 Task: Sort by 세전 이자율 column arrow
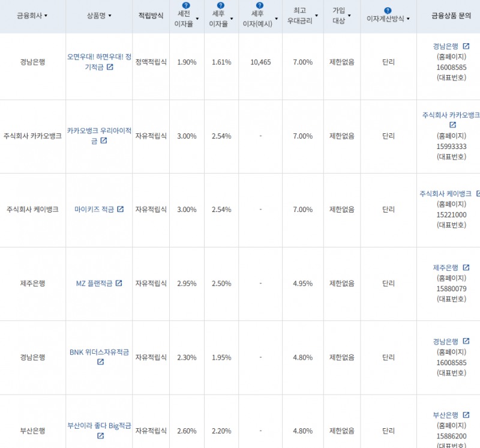pos(197,19)
